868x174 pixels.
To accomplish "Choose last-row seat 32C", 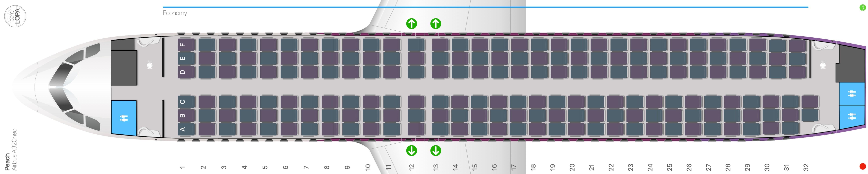I will coord(810,101).
